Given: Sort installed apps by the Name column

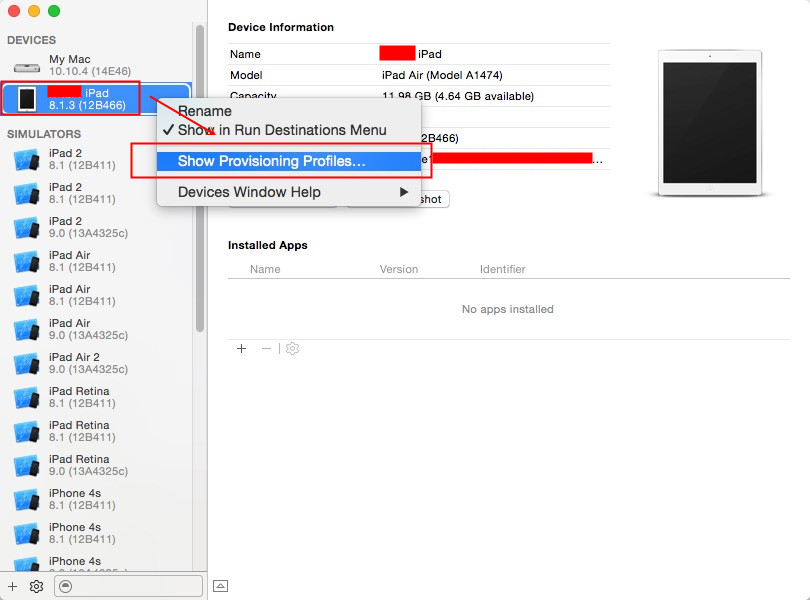Looking at the screenshot, I should click(x=265, y=269).
